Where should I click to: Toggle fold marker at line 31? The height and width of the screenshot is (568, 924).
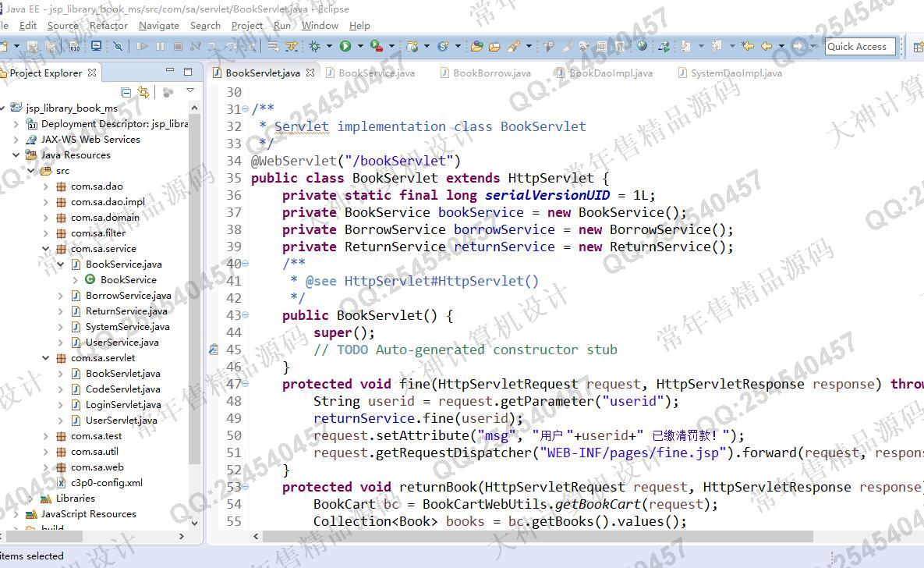(245, 109)
